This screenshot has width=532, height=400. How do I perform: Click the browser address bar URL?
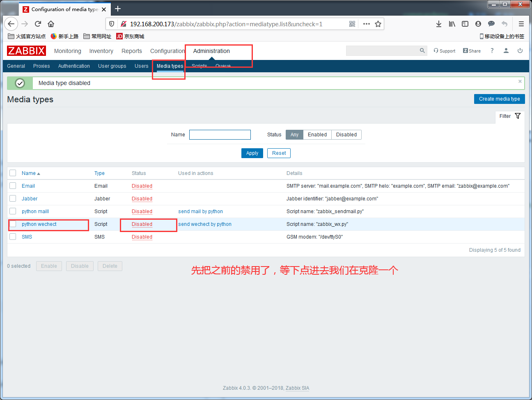tap(226, 24)
